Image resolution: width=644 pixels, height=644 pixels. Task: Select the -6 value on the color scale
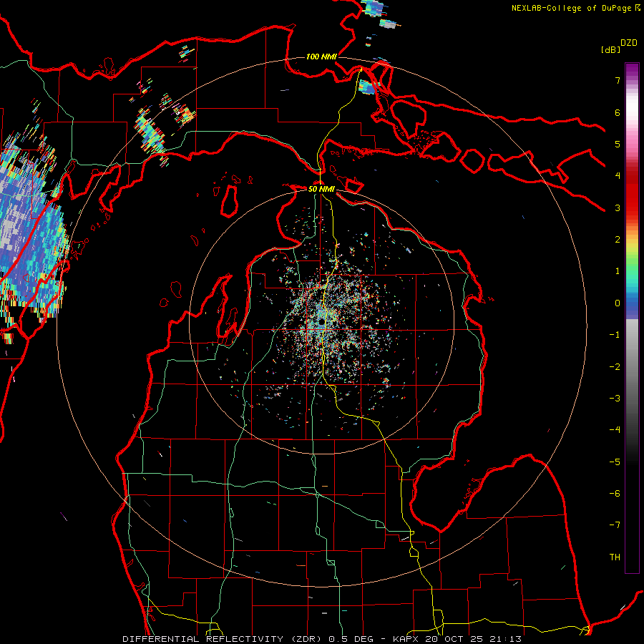[615, 494]
